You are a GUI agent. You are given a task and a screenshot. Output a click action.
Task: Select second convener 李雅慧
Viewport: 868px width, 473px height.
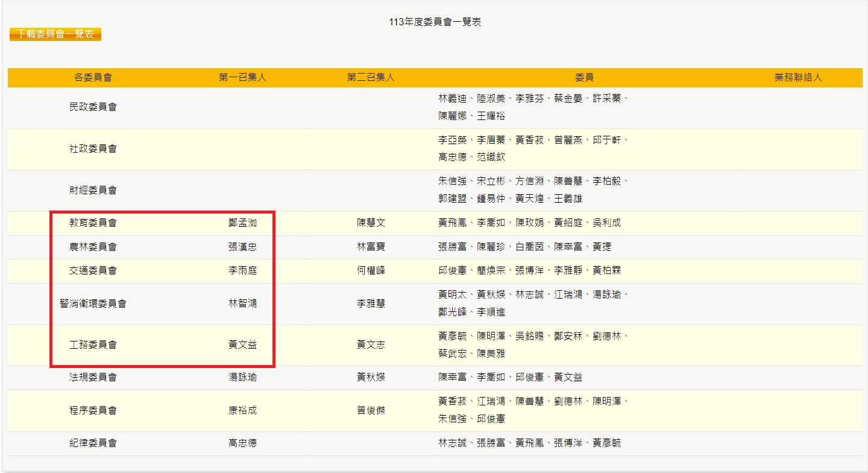pyautogui.click(x=371, y=304)
